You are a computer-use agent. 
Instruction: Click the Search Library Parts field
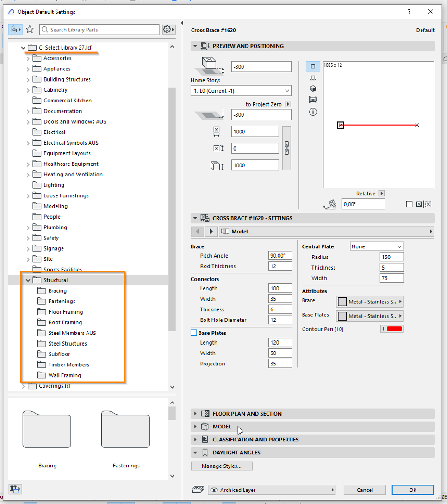(x=99, y=30)
